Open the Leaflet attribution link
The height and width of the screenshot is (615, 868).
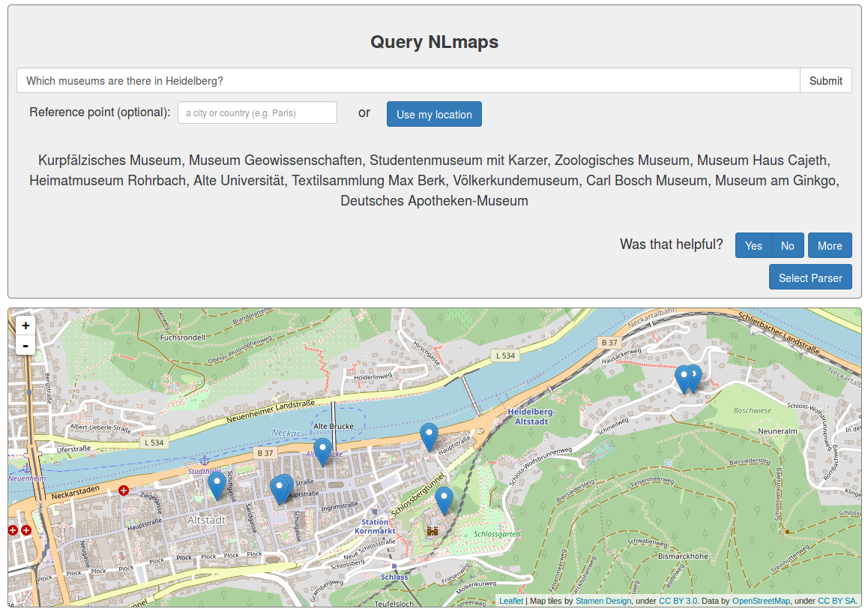click(511, 601)
